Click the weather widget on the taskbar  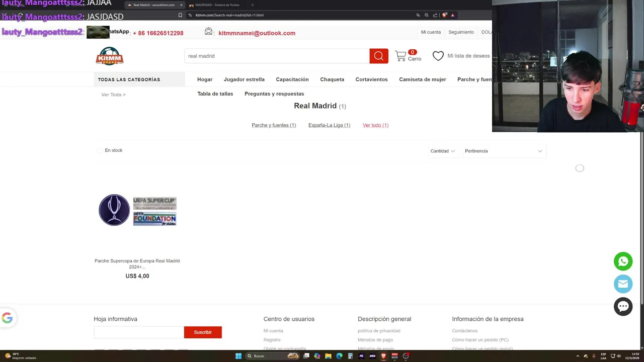20,356
